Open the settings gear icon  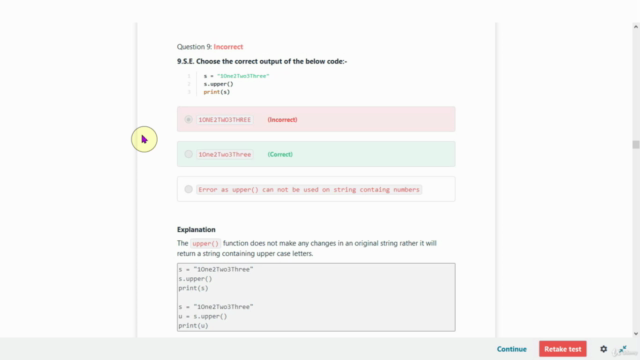click(603, 349)
